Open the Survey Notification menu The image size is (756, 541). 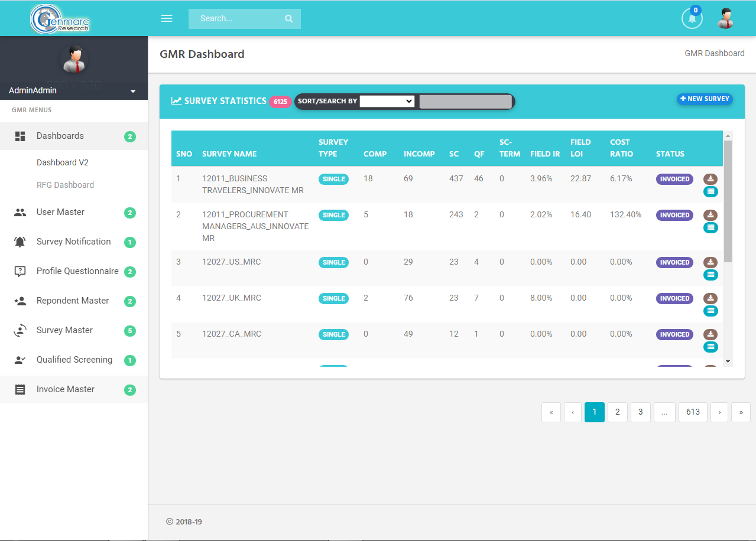pos(74,242)
